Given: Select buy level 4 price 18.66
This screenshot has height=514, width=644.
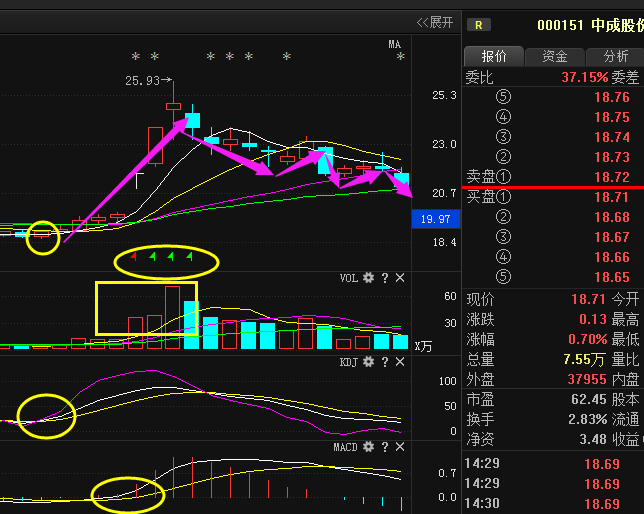Looking at the screenshot, I should tap(612, 257).
